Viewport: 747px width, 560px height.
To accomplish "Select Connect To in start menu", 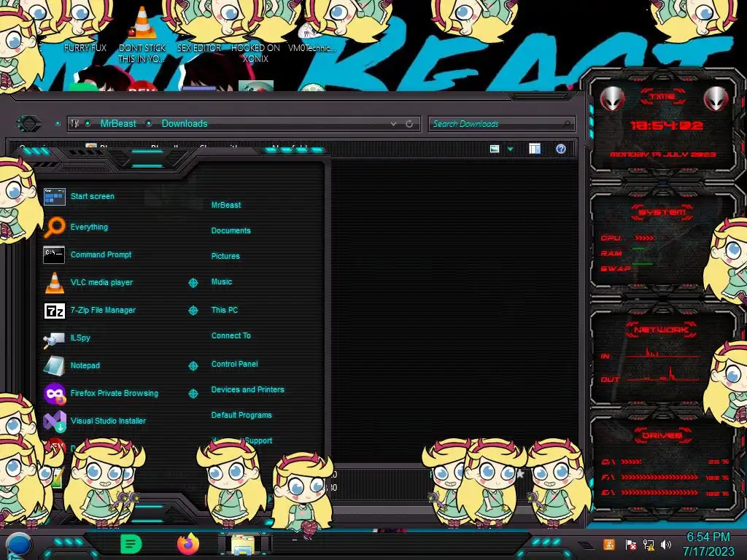I will click(231, 335).
